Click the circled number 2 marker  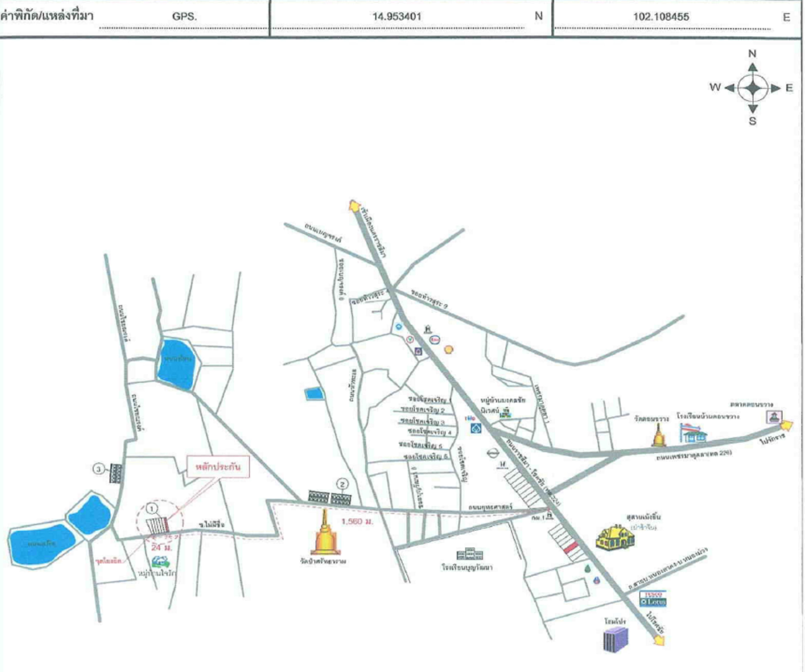click(x=342, y=484)
